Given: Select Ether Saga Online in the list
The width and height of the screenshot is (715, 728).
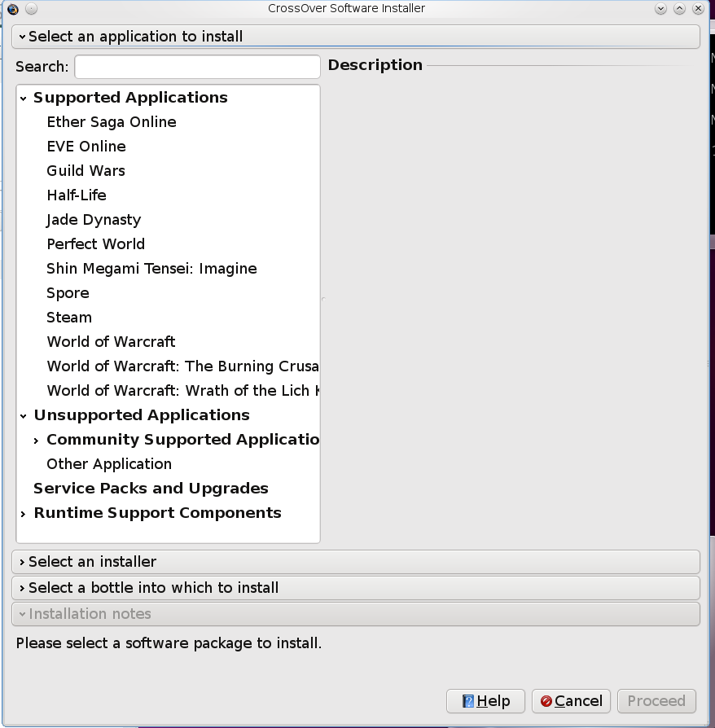Looking at the screenshot, I should pyautogui.click(x=112, y=122).
